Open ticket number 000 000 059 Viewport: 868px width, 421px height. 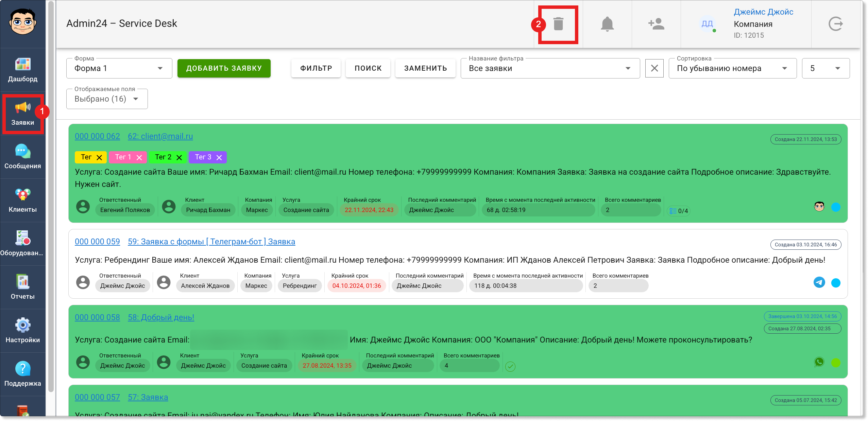[97, 242]
